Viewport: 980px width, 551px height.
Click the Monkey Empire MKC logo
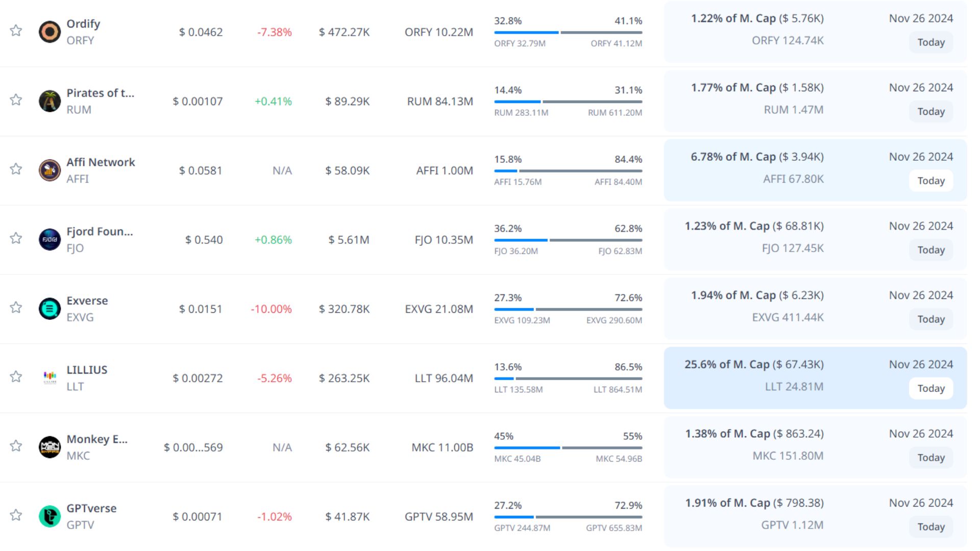50,447
